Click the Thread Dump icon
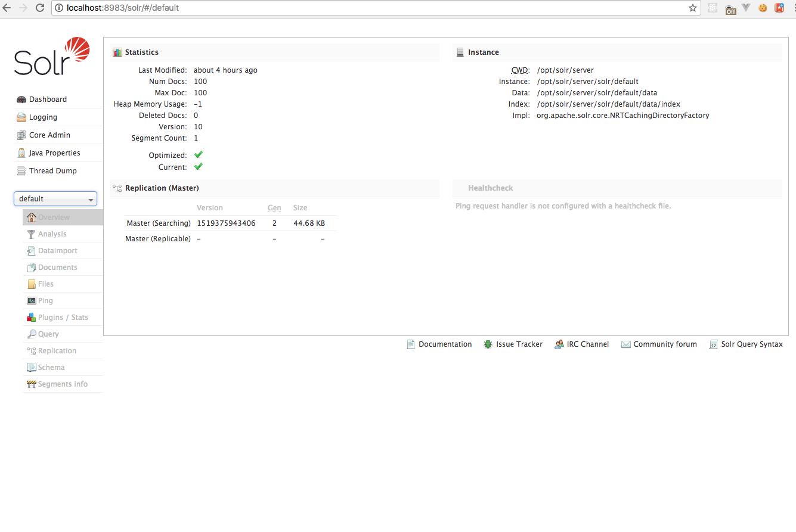Viewport: 796px width, 532px height. pyautogui.click(x=21, y=171)
